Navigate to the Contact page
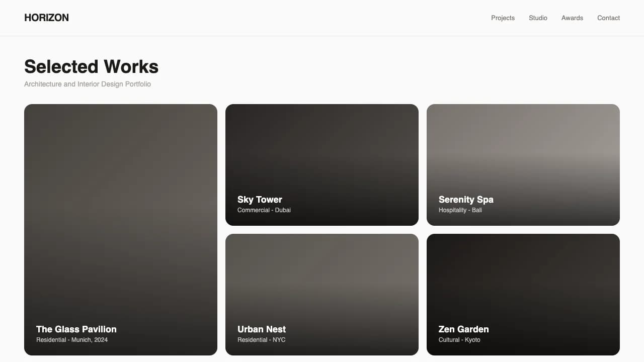The width and height of the screenshot is (644, 362). click(608, 18)
